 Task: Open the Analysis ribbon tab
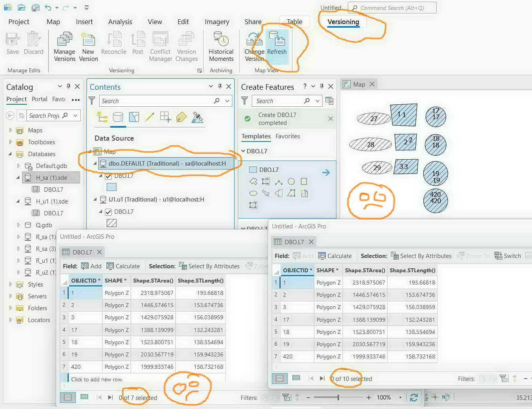[120, 22]
